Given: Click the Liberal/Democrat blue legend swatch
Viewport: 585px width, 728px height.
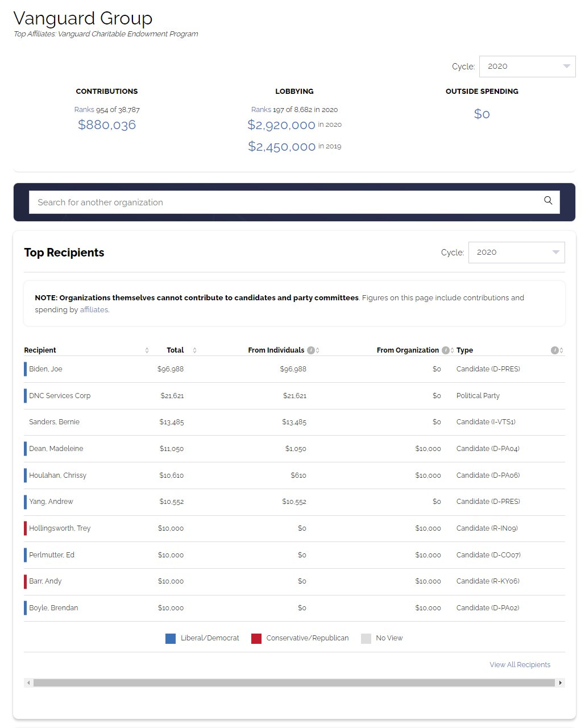Looking at the screenshot, I should click(x=171, y=639).
